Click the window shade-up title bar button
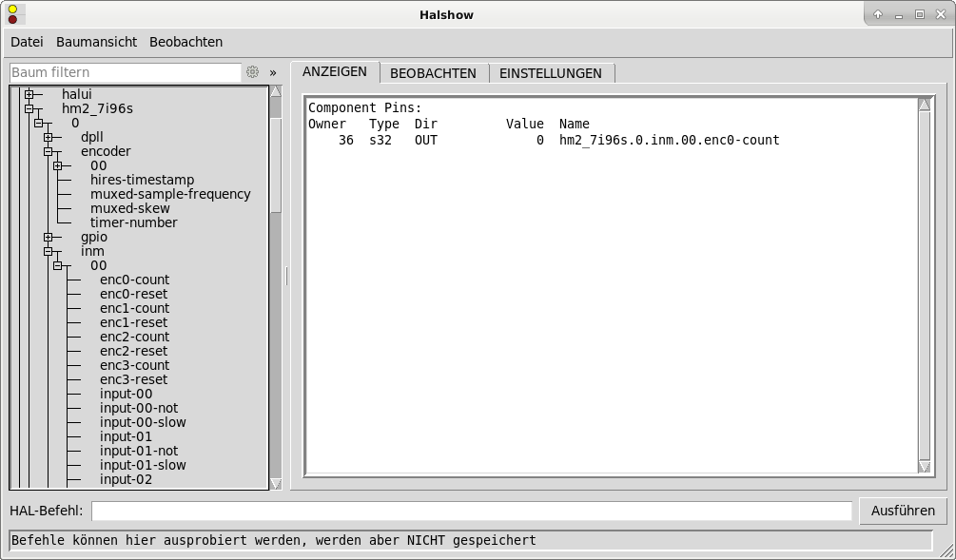 (878, 14)
